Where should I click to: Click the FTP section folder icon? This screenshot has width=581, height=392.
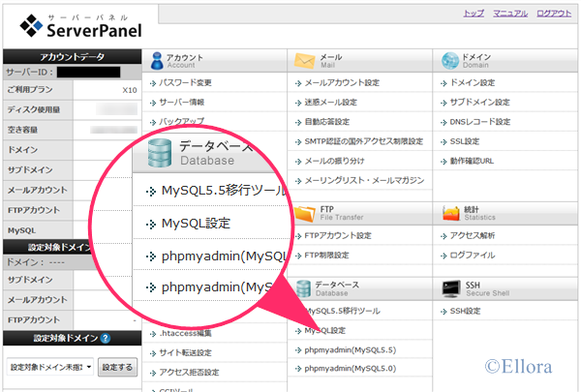point(305,213)
